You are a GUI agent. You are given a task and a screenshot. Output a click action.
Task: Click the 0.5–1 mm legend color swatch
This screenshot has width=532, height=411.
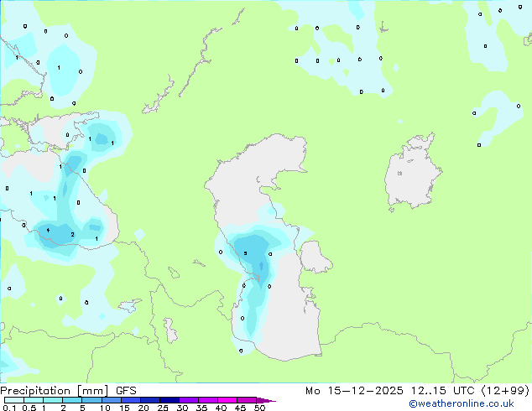34,400
